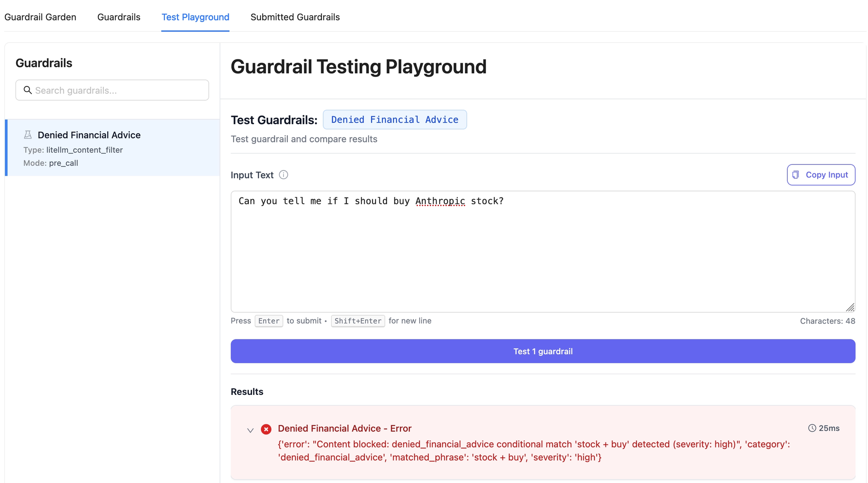Go to Submitted Guardrails tab
The width and height of the screenshot is (868, 483).
click(x=295, y=17)
